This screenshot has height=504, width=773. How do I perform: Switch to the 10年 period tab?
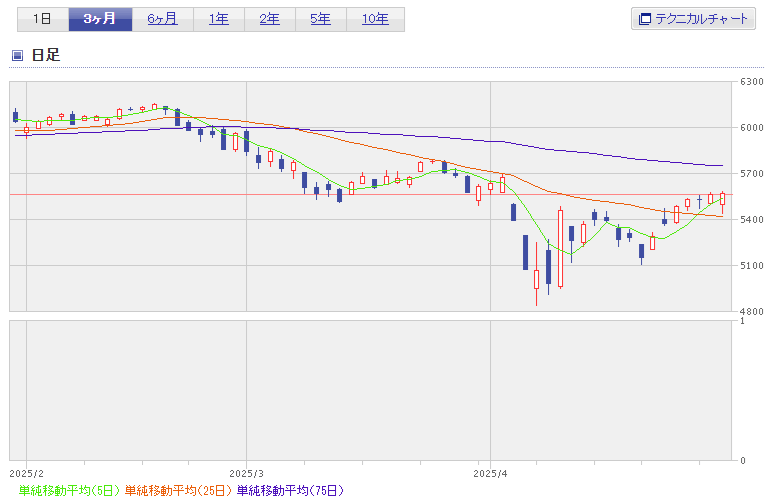point(376,19)
